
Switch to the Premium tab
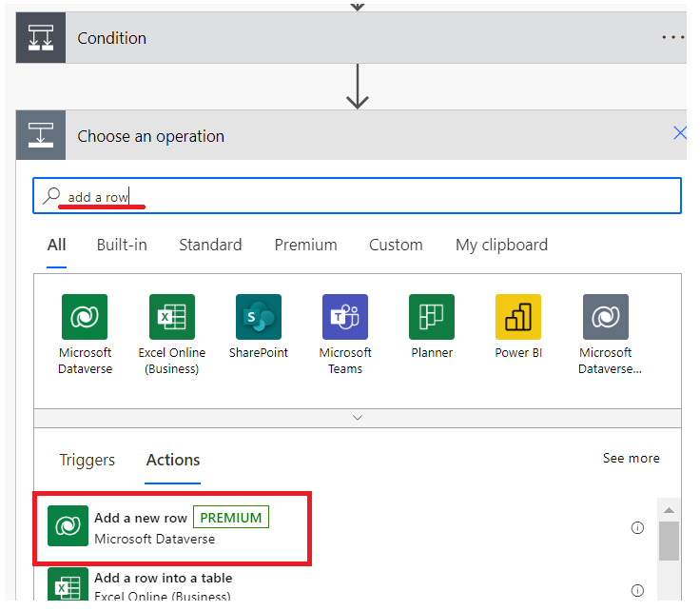(x=306, y=246)
